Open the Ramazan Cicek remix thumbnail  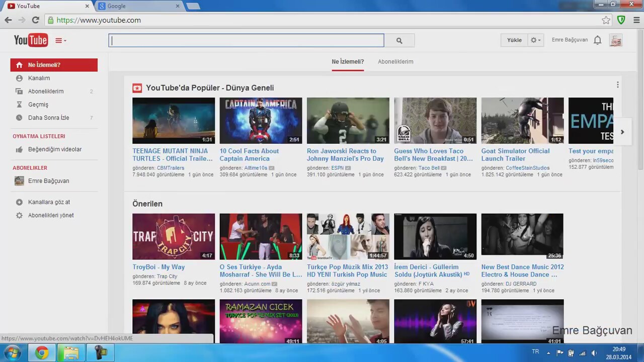261,321
